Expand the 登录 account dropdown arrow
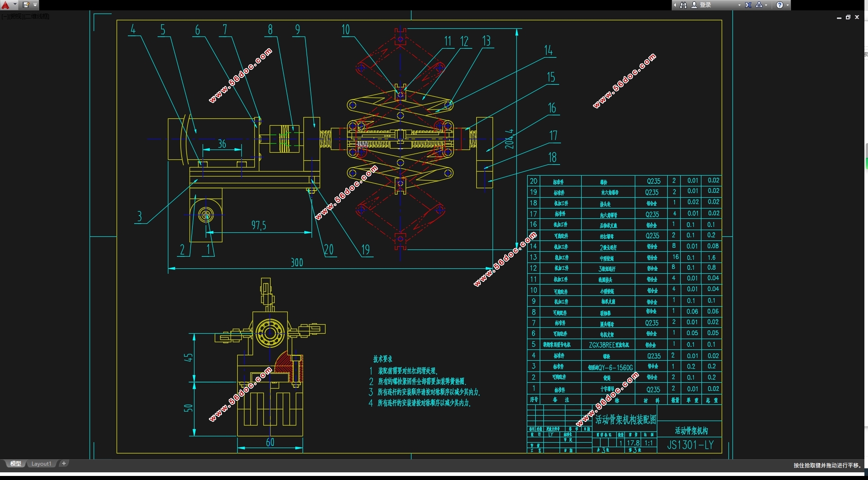Viewport: 868px width, 480px height. 739,5
